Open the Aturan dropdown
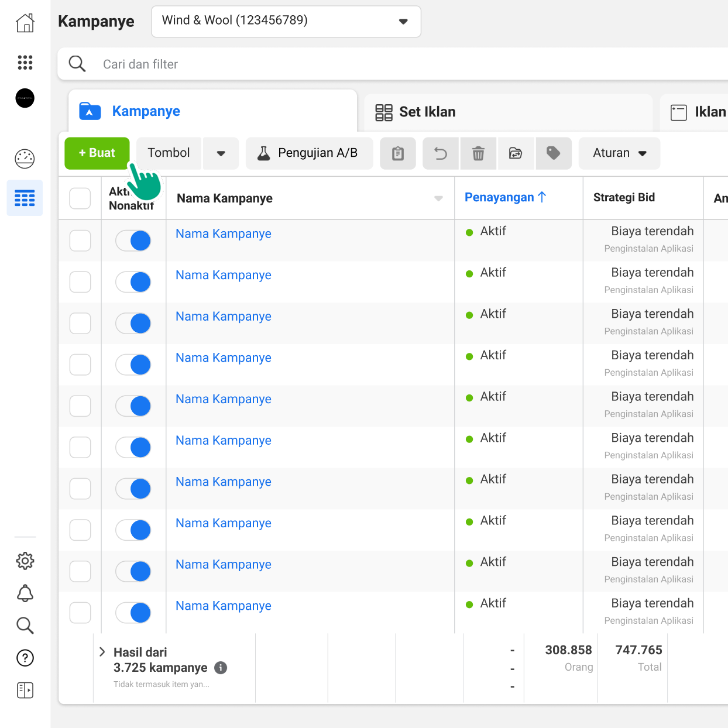The height and width of the screenshot is (728, 728). (x=619, y=153)
